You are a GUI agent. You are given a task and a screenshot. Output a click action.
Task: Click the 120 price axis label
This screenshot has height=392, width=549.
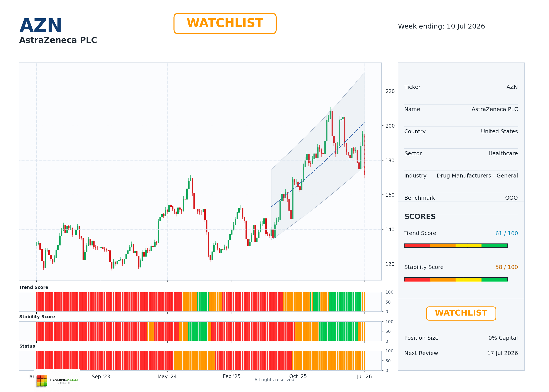pyautogui.click(x=390, y=264)
